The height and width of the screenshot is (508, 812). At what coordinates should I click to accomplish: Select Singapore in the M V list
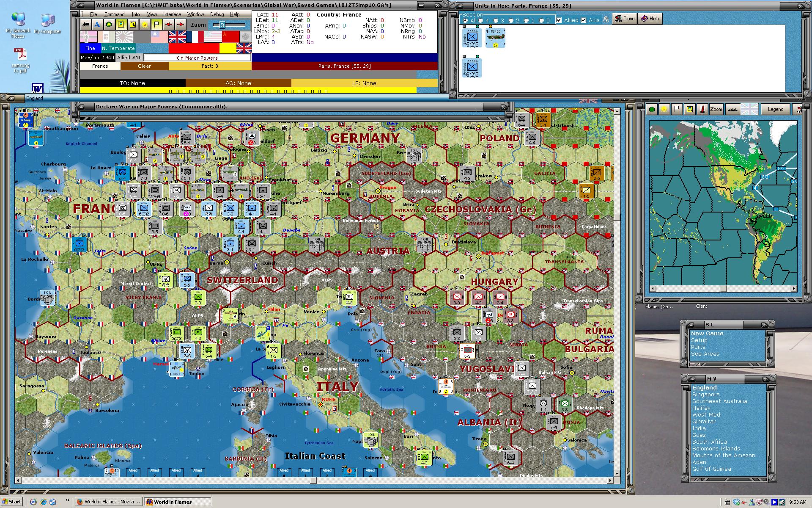[706, 395]
